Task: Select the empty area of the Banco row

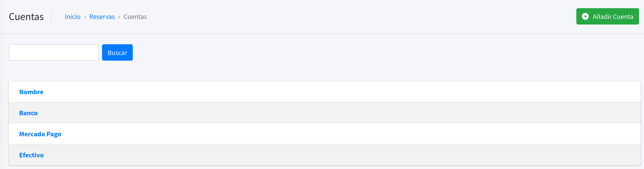Action: pos(325,113)
